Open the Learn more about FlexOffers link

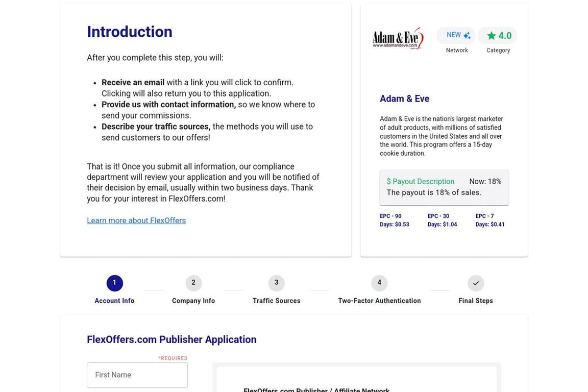pos(136,220)
